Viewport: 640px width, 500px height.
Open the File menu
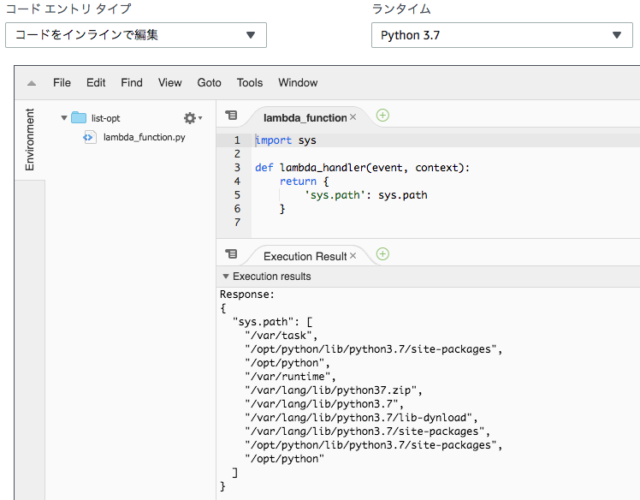point(62,83)
